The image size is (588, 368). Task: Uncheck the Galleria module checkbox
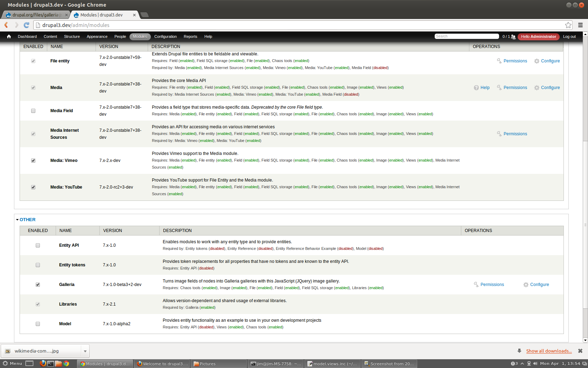click(38, 285)
